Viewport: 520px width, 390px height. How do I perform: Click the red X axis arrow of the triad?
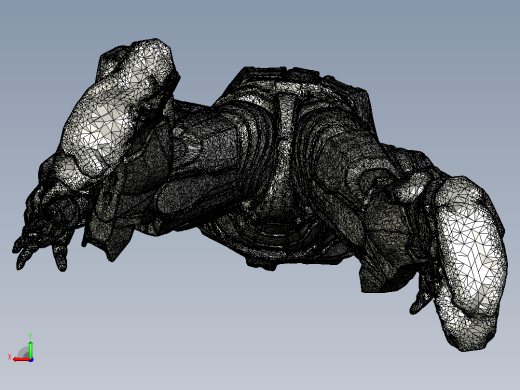(x=22, y=360)
